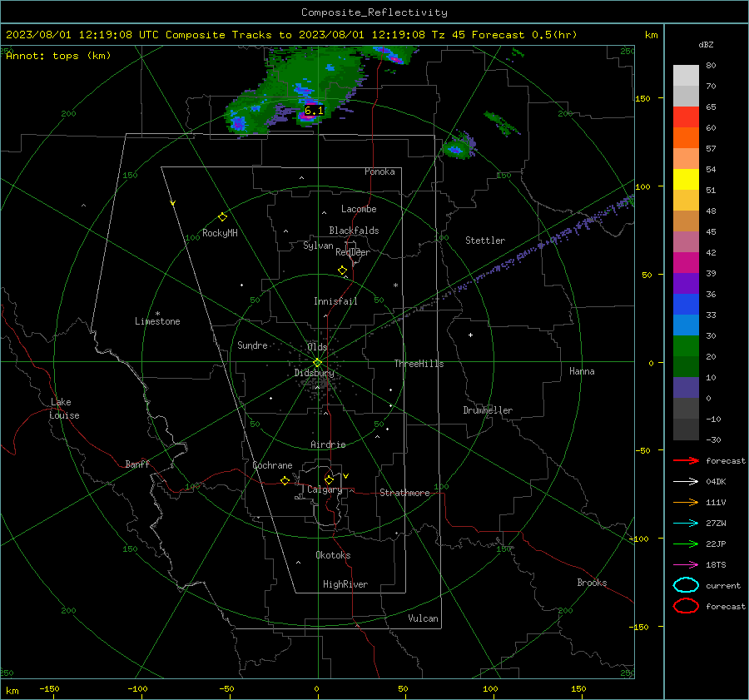Click the magenta swatch in dBZ scale

[x=686, y=263]
